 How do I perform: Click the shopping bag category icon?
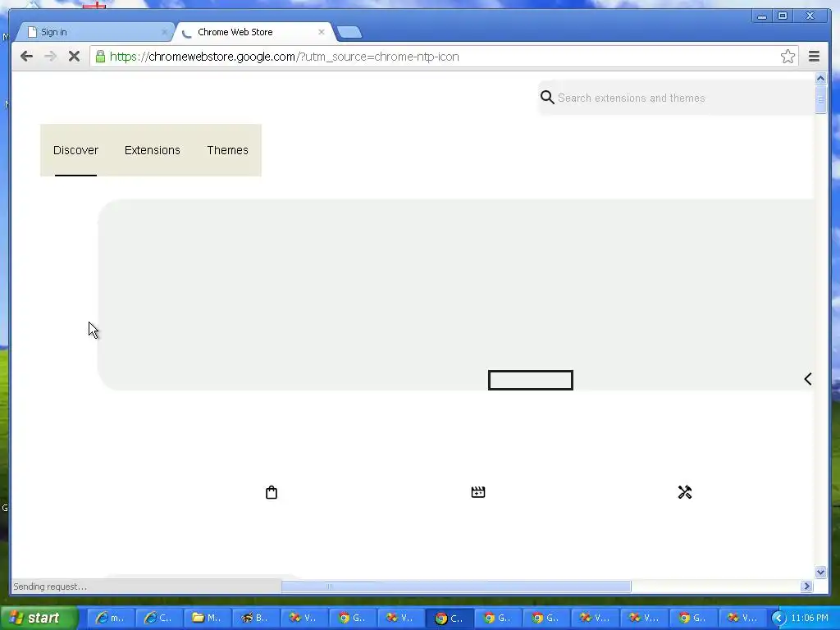[272, 492]
